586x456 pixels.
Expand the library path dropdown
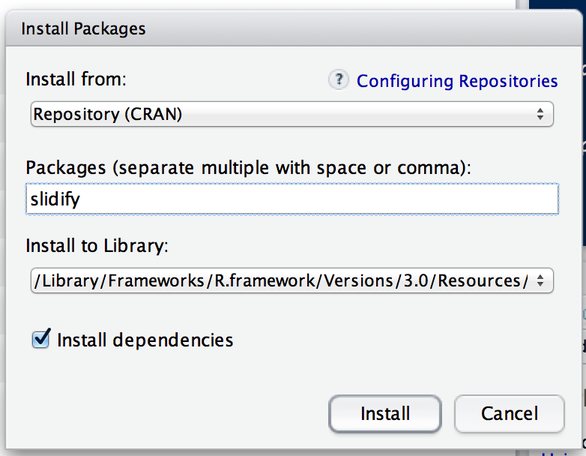click(292, 280)
